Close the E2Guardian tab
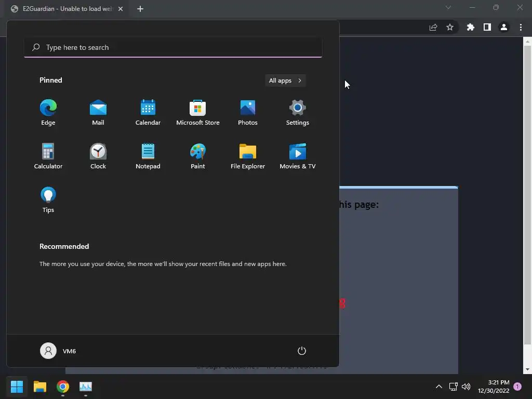This screenshot has height=399, width=532. (x=121, y=9)
